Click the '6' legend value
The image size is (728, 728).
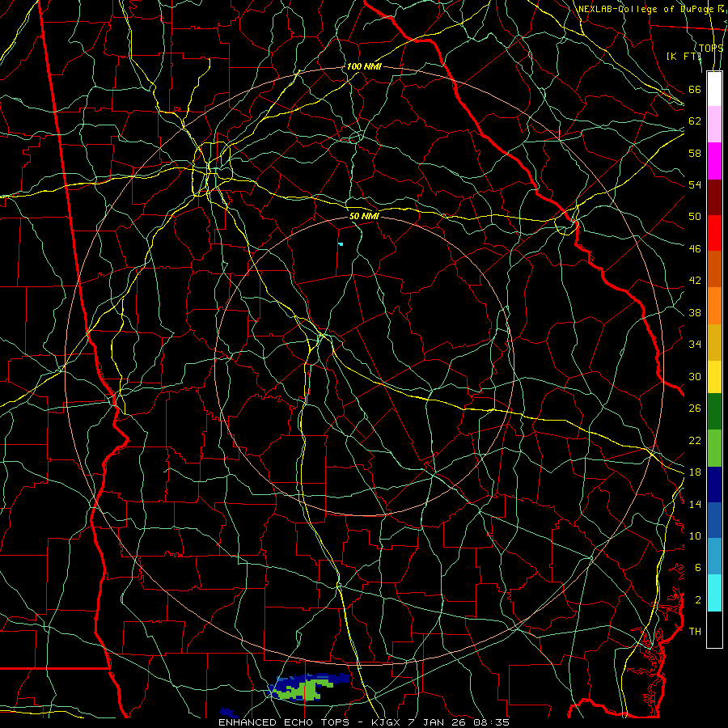697,567
